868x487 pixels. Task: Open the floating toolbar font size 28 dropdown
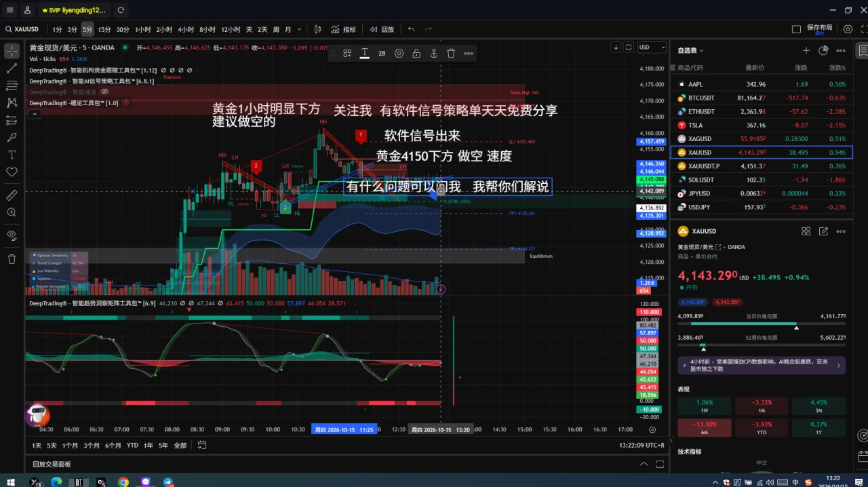[382, 53]
